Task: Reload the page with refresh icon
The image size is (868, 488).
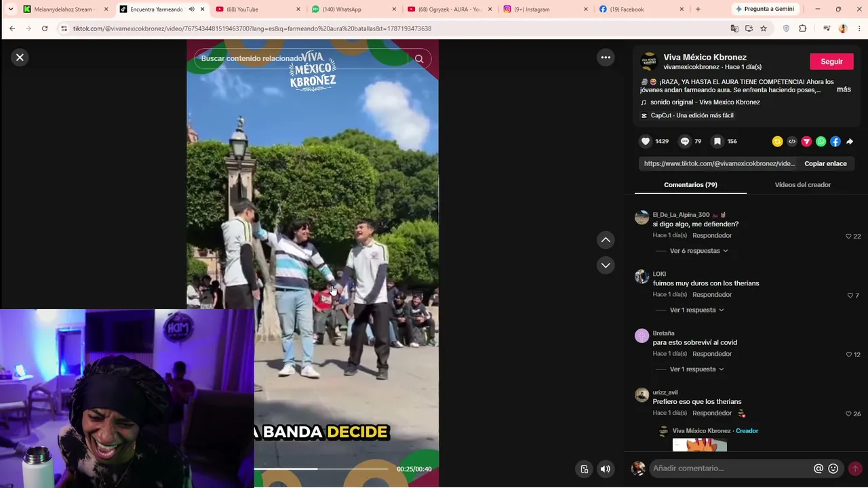Action: tap(45, 28)
